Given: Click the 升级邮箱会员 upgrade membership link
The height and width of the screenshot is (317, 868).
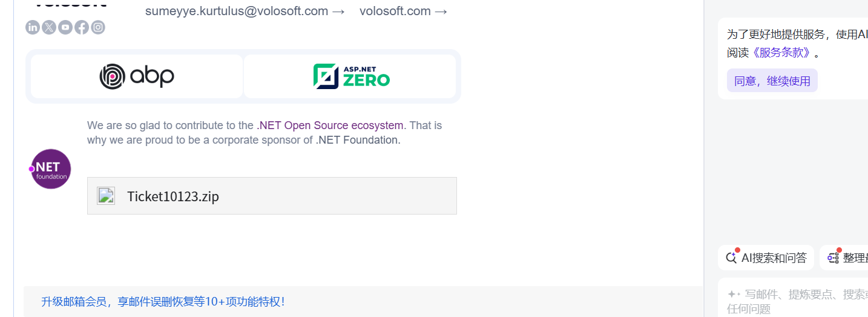Looking at the screenshot, I should coord(162,301).
